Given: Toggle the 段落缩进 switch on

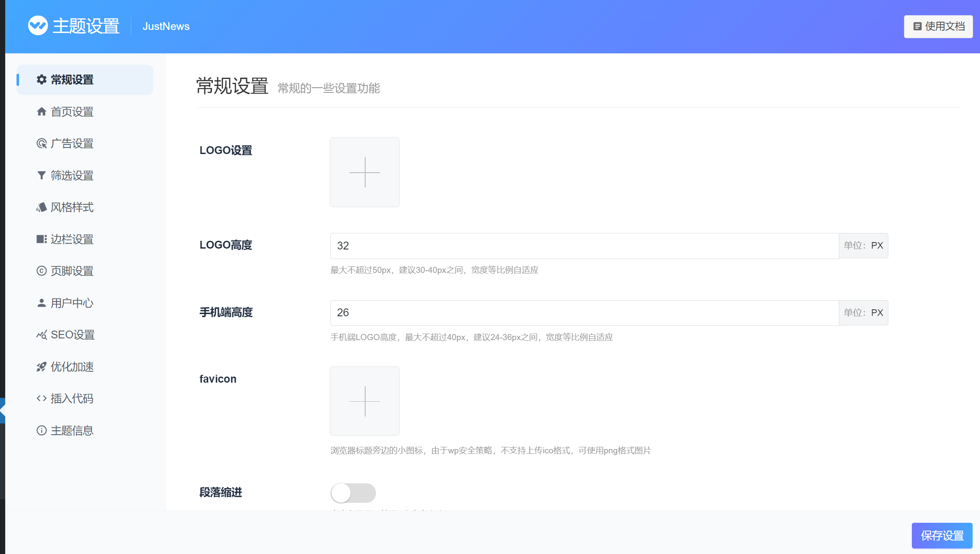Looking at the screenshot, I should click(x=353, y=493).
